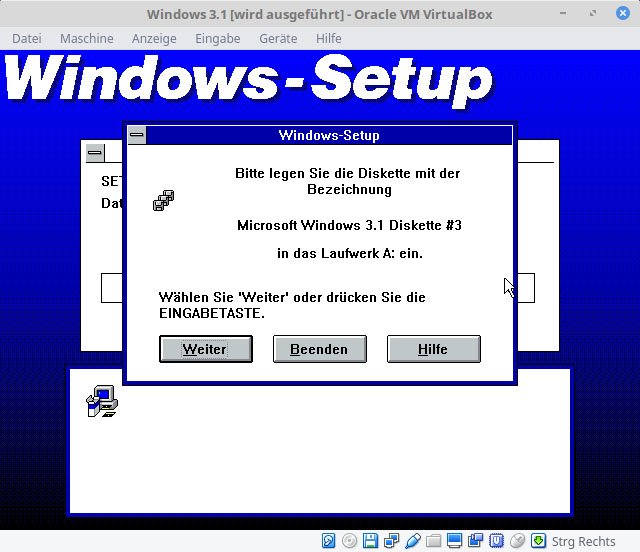Click the Windows-Setup dialog title bar
The width and height of the screenshot is (640, 552).
(x=329, y=135)
